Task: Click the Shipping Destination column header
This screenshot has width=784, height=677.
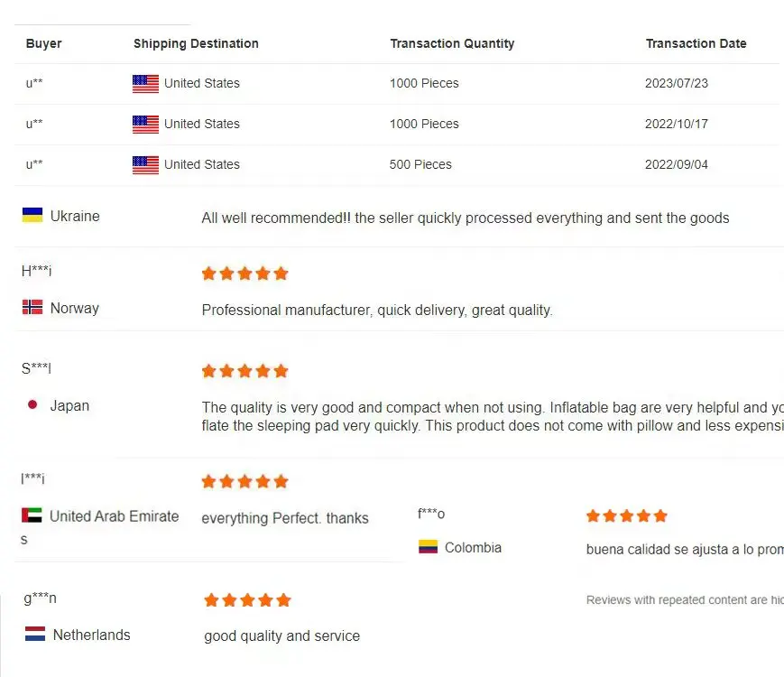Action: click(x=196, y=43)
